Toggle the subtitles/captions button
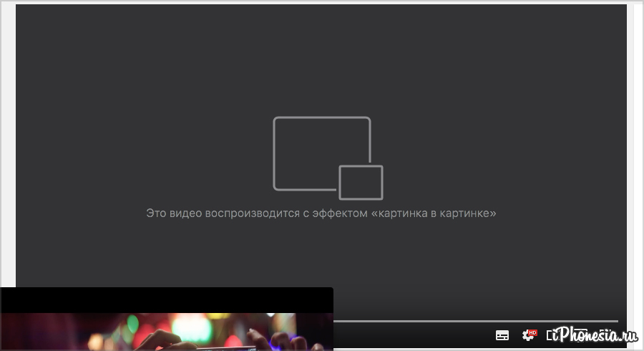Viewport: 644px width, 351px height. pos(502,335)
